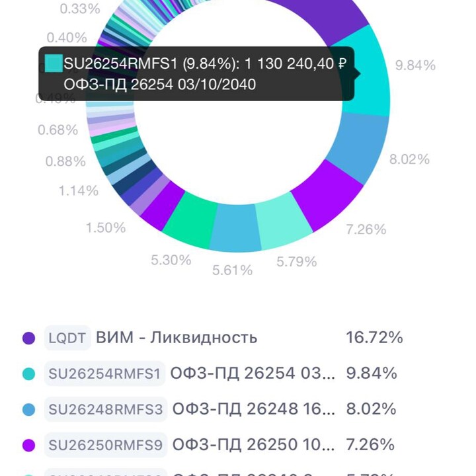Click the blue SU26248RMFS3 legend dot
Viewport: 476px width, 476px height.
pos(28,409)
